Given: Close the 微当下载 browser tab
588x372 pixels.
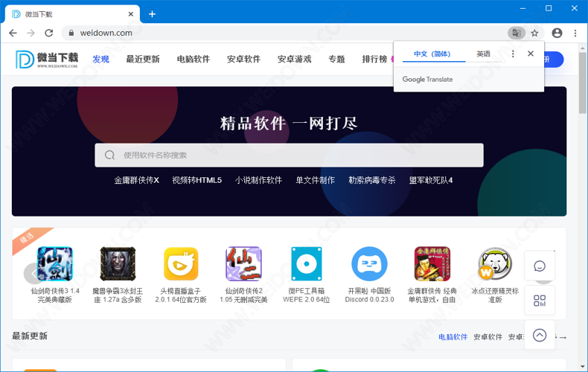Looking at the screenshot, I should 131,14.
